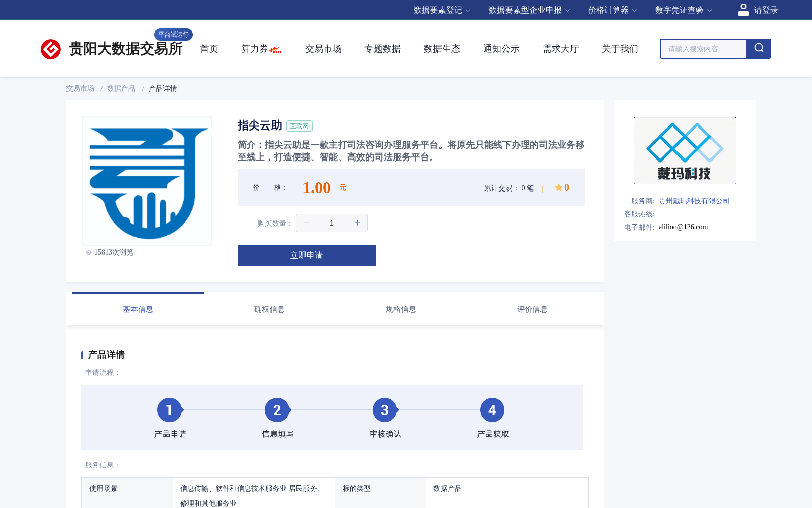Open 数据生态 navigation item
Screen dimensions: 812x508
click(x=442, y=49)
